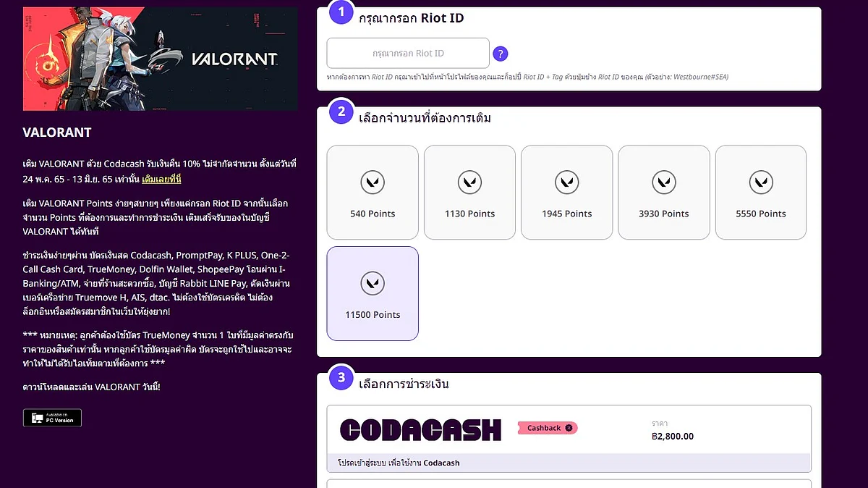Click the Valorant icon above 540 Points
Image resolution: width=868 pixels, height=488 pixels.
coord(373,182)
